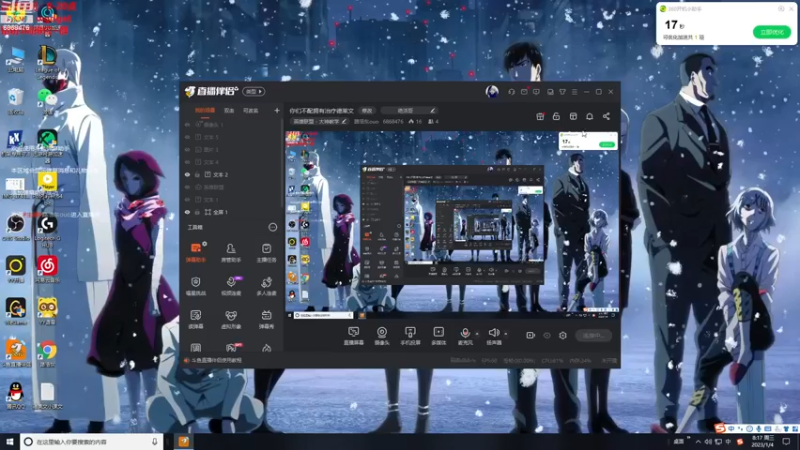800x450 pixels.
Task: Open the PK tool in the toolbox
Action: [x=231, y=348]
